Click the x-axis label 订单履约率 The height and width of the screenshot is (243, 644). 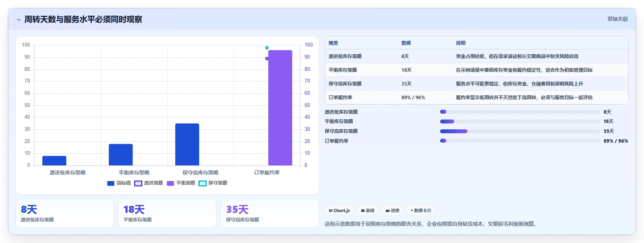(267, 172)
